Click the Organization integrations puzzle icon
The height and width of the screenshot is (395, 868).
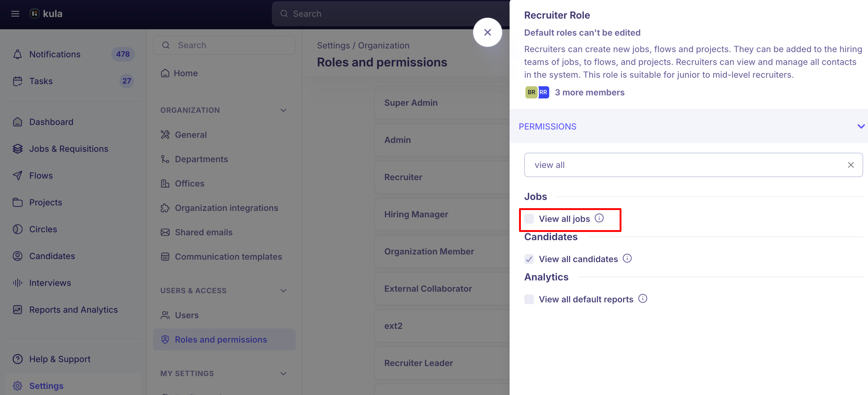point(165,208)
